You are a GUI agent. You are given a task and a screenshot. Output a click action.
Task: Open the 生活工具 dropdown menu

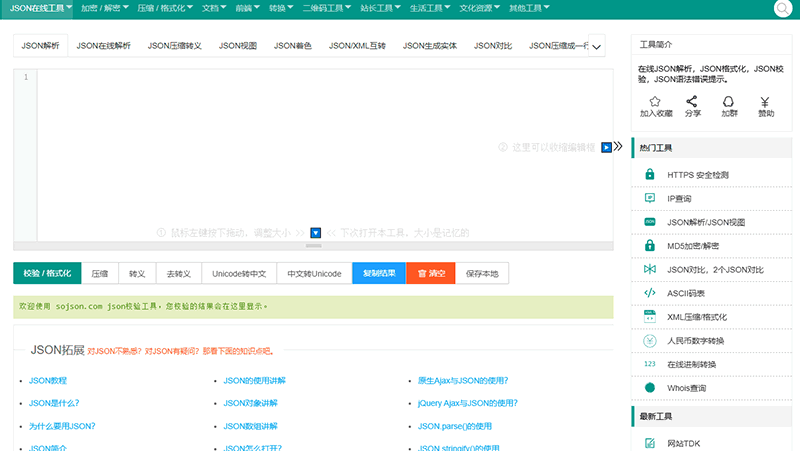pos(430,8)
